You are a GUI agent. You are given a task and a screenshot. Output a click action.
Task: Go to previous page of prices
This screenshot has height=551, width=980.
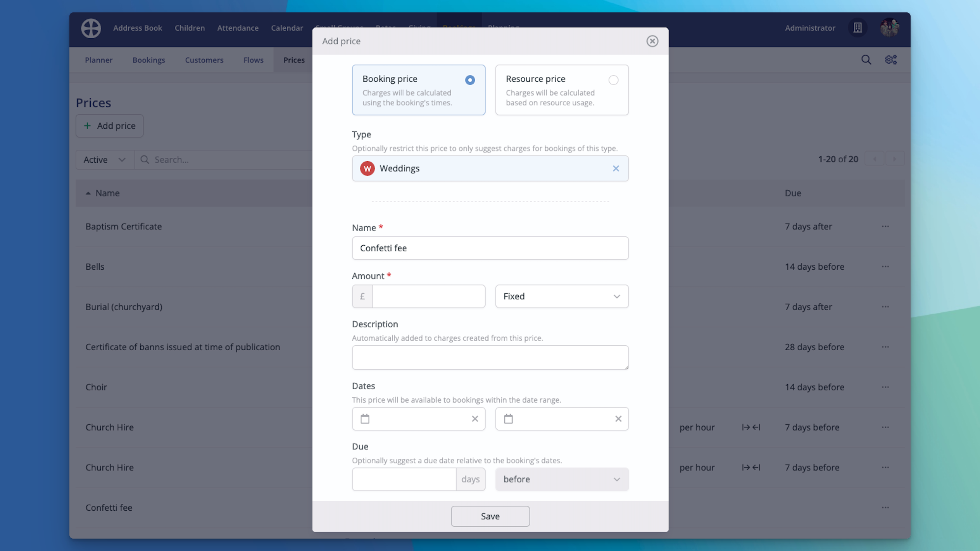tap(875, 159)
